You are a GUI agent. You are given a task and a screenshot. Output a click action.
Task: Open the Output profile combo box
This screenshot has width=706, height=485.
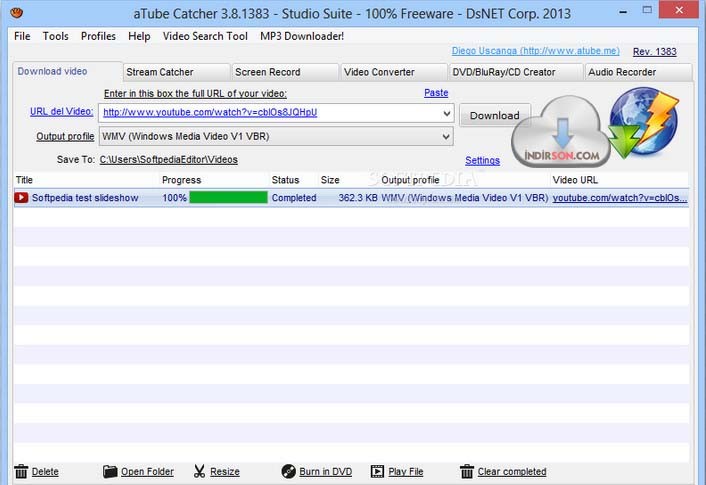[x=276, y=136]
